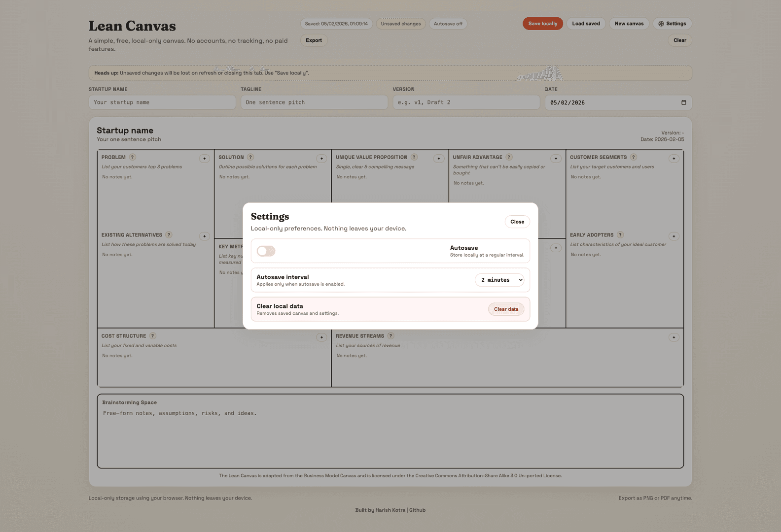Add a note to the Problem section
Screen dimensions: 781x532
(x=205, y=159)
